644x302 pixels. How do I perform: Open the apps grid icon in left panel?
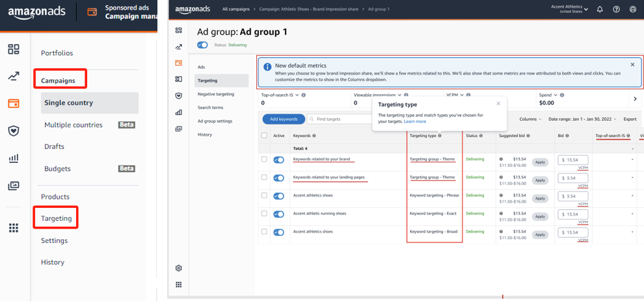pyautogui.click(x=14, y=227)
